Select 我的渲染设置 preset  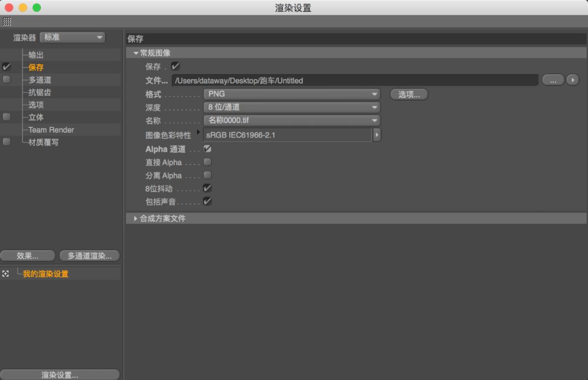tap(46, 274)
